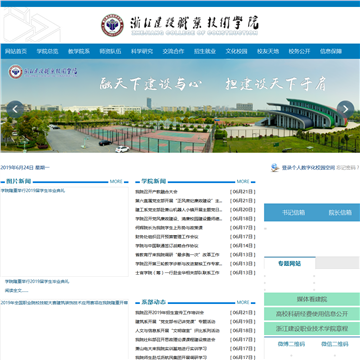Click the small emblem on the banner image
The width and height of the screenshot is (360, 360).
pos(15,72)
